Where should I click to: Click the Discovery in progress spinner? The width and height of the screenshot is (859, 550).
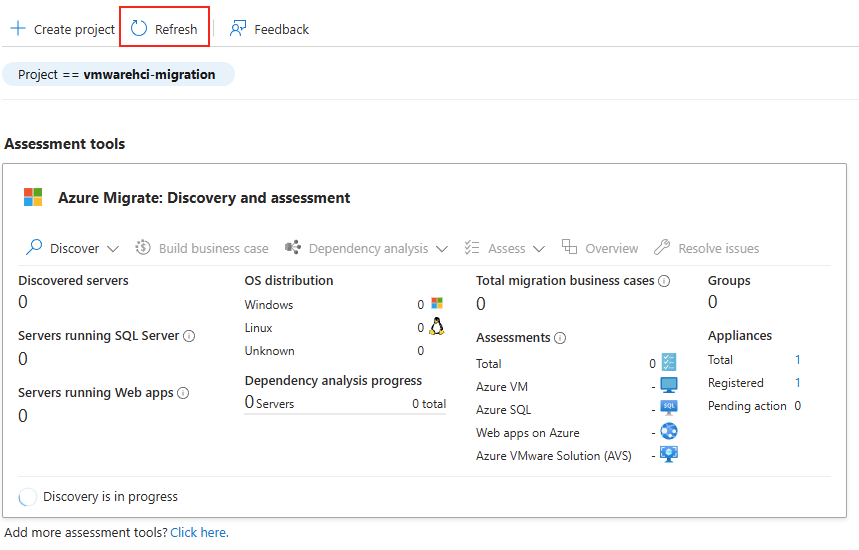[27, 497]
